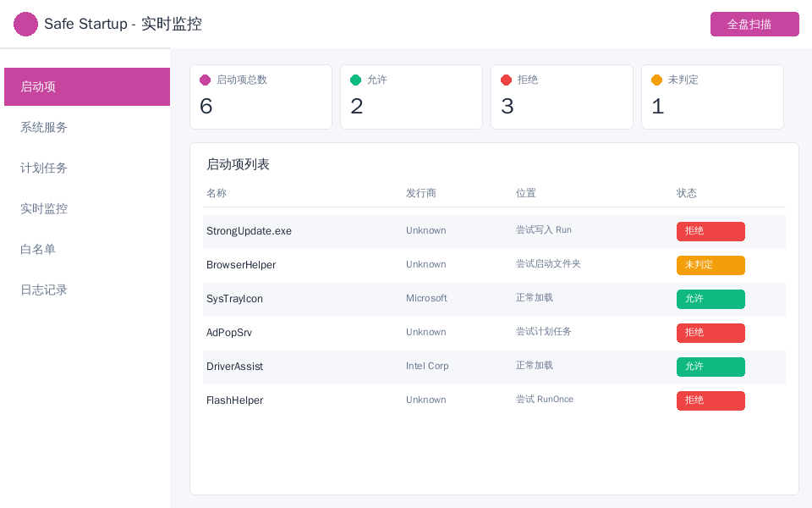Select the DriverAssist entry name
The height and width of the screenshot is (508, 812).
(234, 367)
